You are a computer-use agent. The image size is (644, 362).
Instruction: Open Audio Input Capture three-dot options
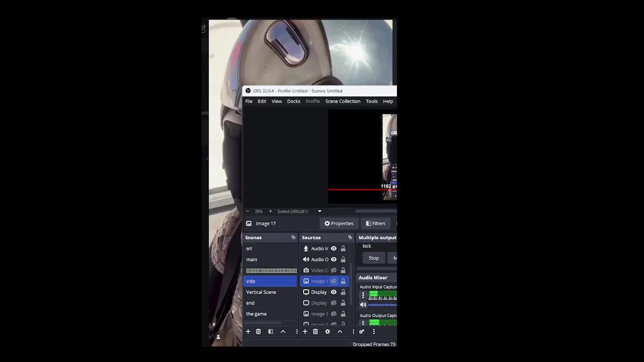tap(363, 295)
